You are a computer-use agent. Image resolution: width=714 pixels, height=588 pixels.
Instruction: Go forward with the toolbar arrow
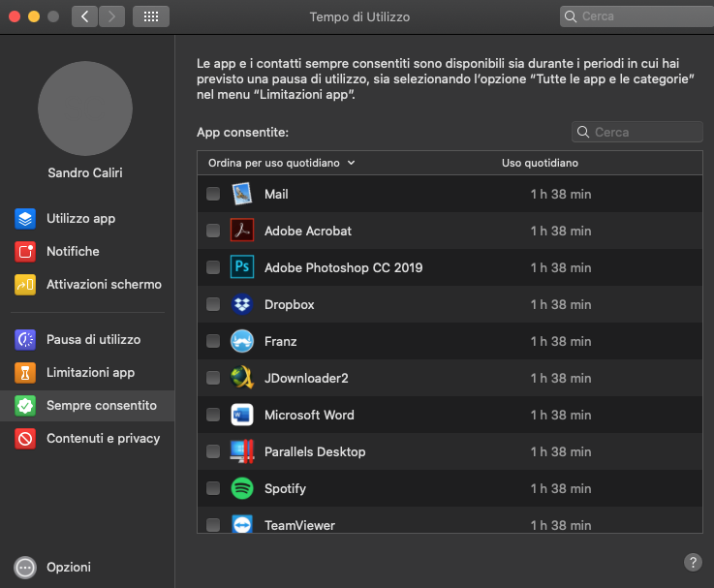tap(111, 16)
